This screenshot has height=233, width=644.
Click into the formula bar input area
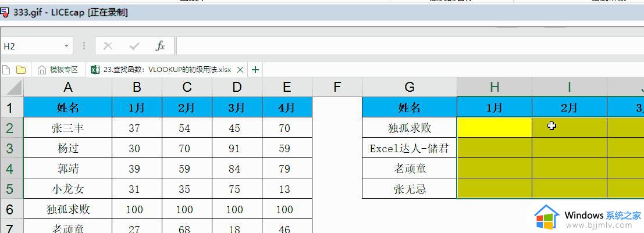click(x=410, y=46)
